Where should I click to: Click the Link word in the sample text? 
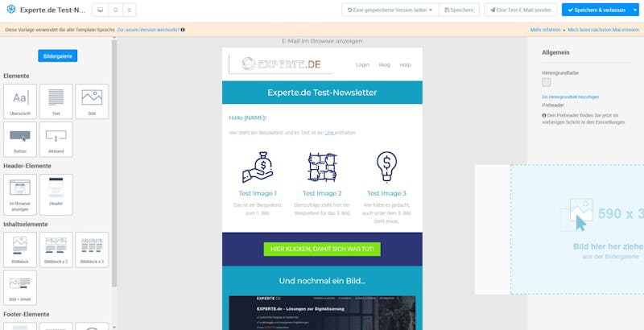pos(329,133)
